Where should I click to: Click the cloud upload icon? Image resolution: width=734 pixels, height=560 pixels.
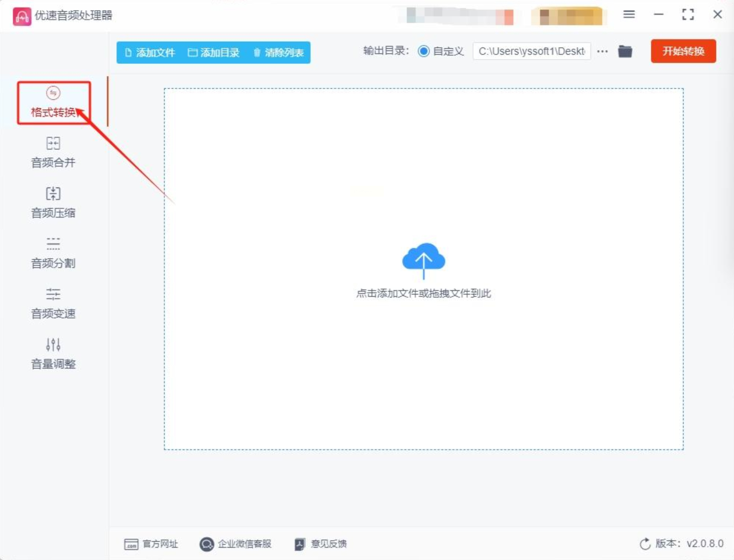[x=423, y=260]
